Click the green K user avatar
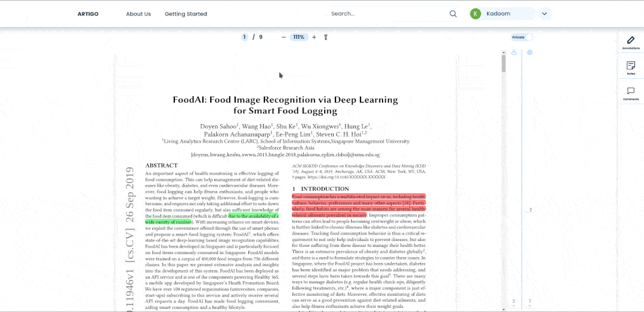Viewport: 644px width, 312px height. 476,14
